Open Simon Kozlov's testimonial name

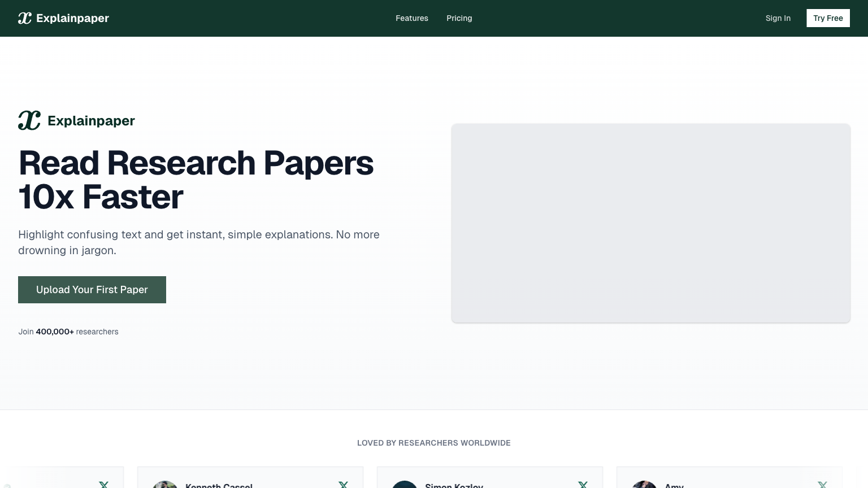pos(454,485)
